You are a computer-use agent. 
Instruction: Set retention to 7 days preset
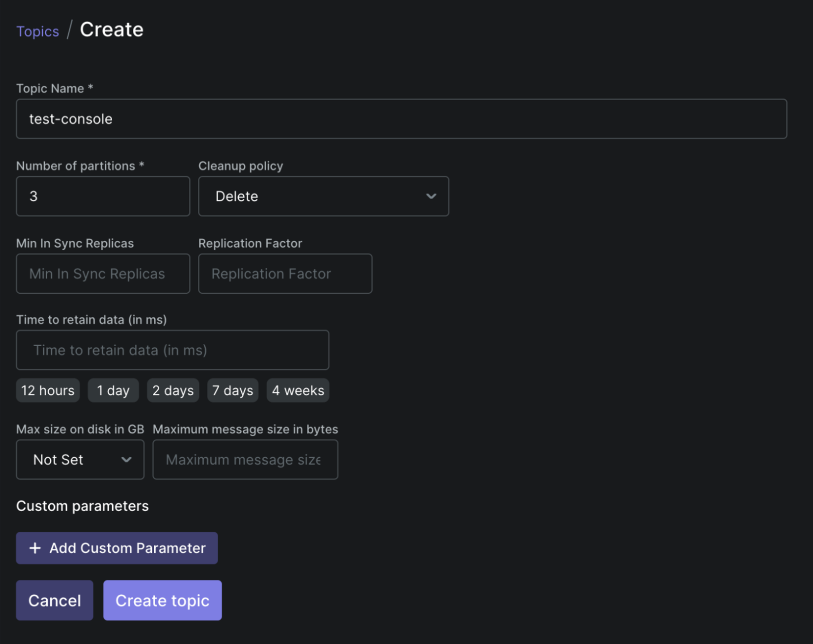(233, 391)
